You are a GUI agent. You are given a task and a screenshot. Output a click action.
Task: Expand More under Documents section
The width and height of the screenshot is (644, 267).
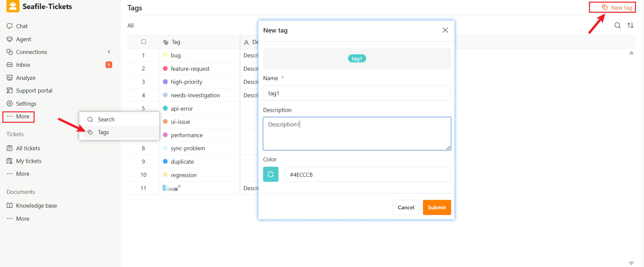(x=23, y=219)
